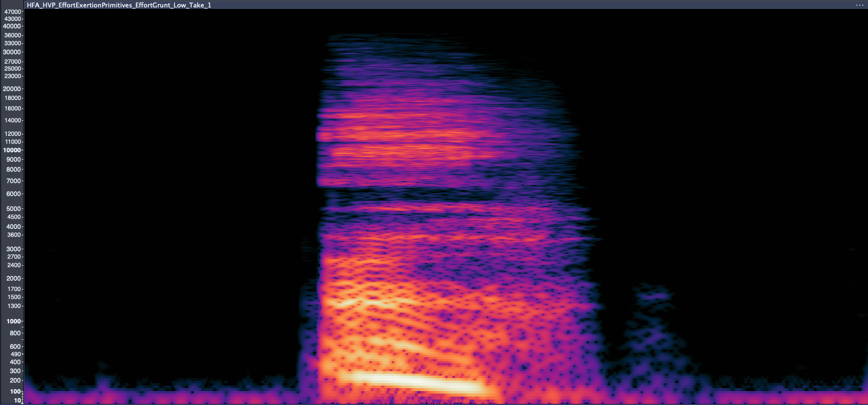The image size is (868, 405).
Task: Click the 1500 frequency label
Action: [x=14, y=297]
